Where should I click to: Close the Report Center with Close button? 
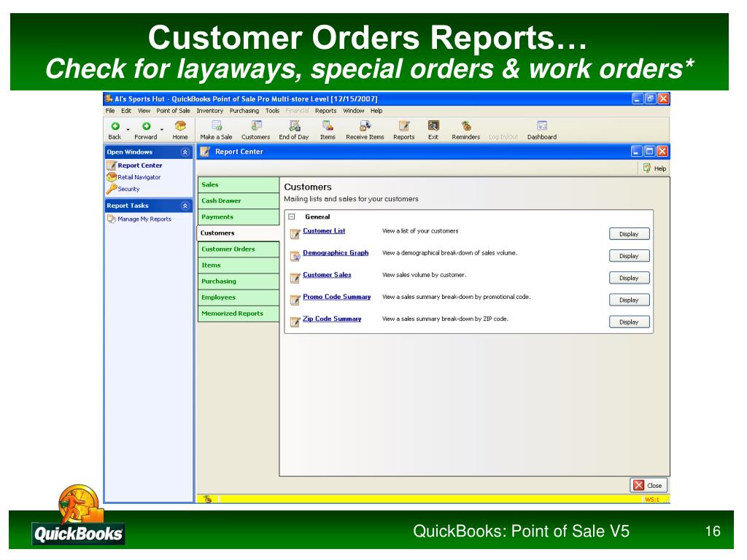click(x=649, y=485)
